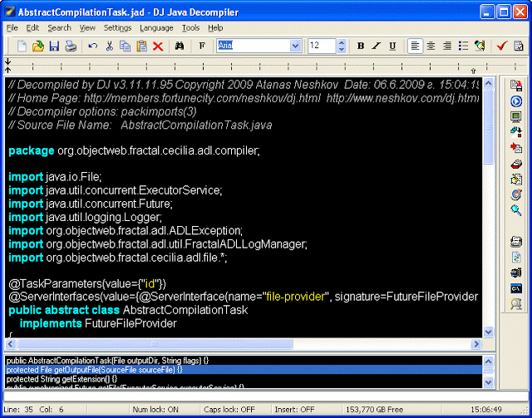Click the colorful painter icon next to bullets
This screenshot has height=418, width=532.
(480, 46)
